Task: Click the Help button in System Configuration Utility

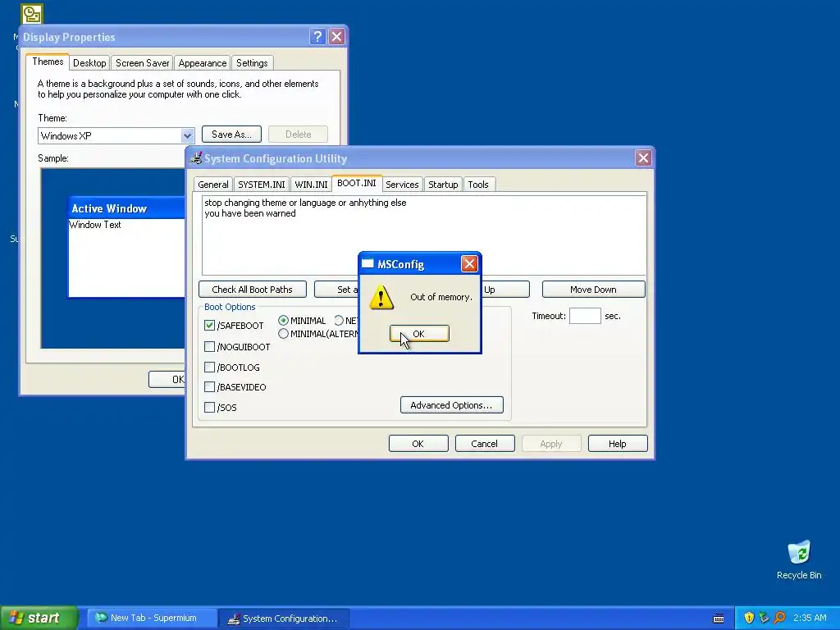Action: (x=617, y=444)
